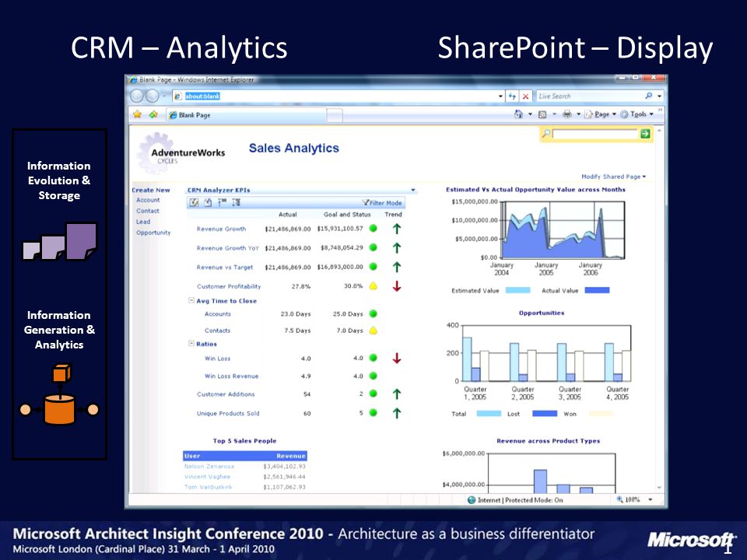Click the Lost legend swatch in Opportunities chart
Screen dimensions: 747x560
coord(545,413)
